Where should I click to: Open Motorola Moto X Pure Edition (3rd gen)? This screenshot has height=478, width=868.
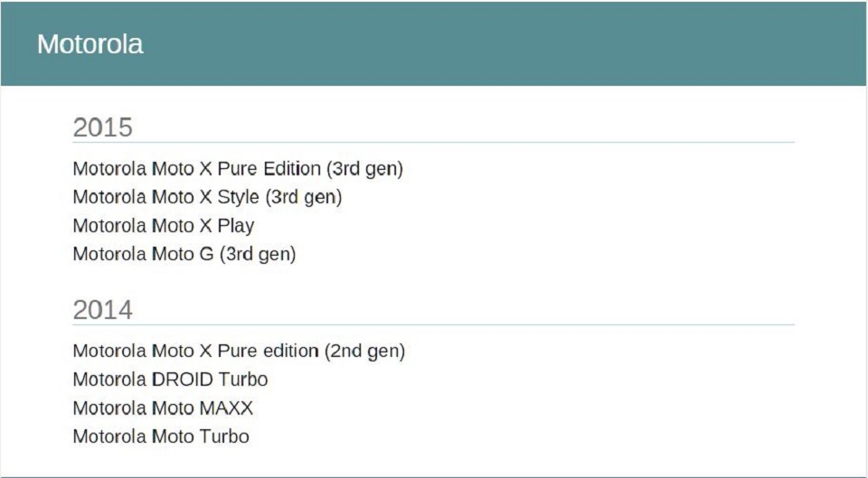click(238, 169)
